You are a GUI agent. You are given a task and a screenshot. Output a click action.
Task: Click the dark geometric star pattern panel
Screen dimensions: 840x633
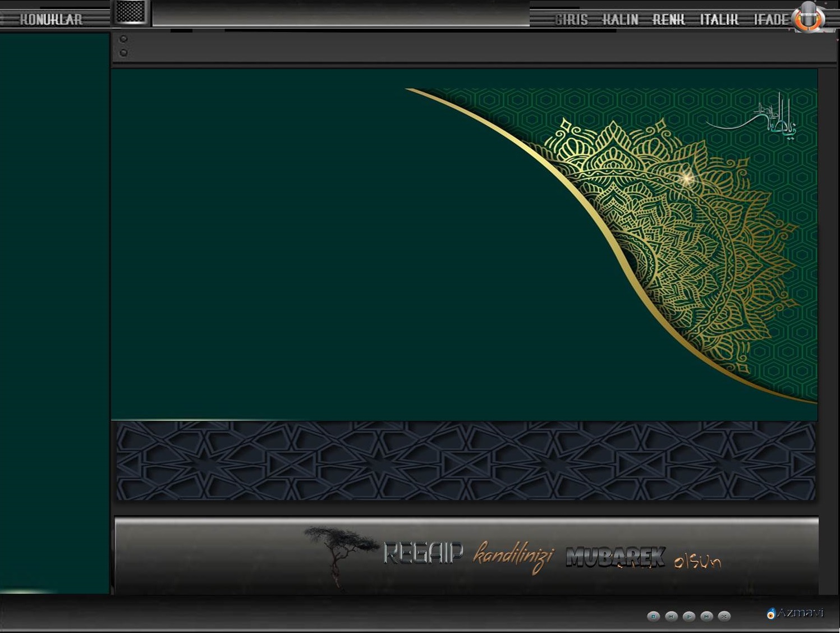(x=466, y=461)
